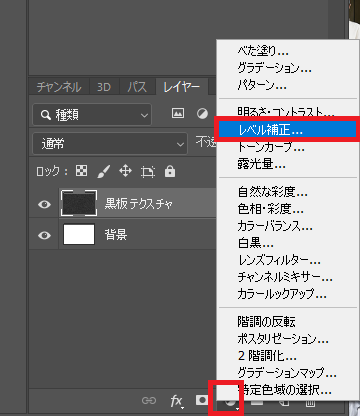Choose レンズフィルター adjustment
The image size is (360, 416).
point(279,260)
